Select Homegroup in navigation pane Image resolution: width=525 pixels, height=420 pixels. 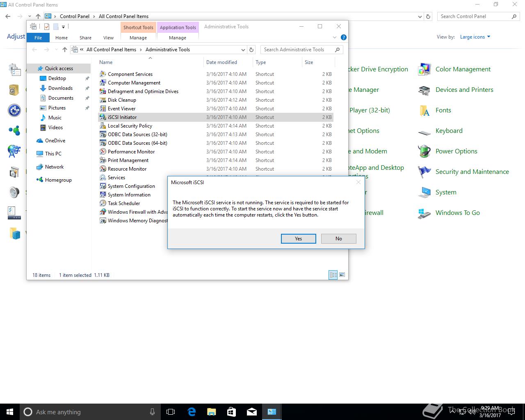[58, 180]
